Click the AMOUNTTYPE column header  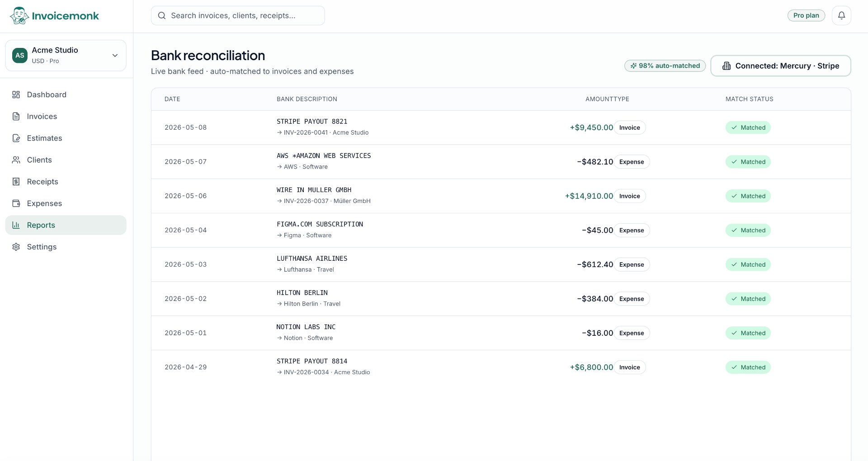[607, 99]
